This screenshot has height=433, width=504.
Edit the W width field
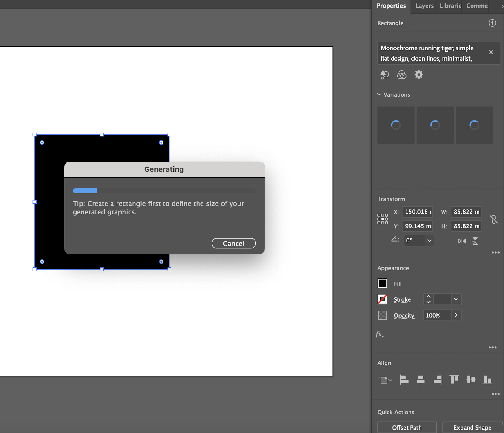click(x=467, y=212)
